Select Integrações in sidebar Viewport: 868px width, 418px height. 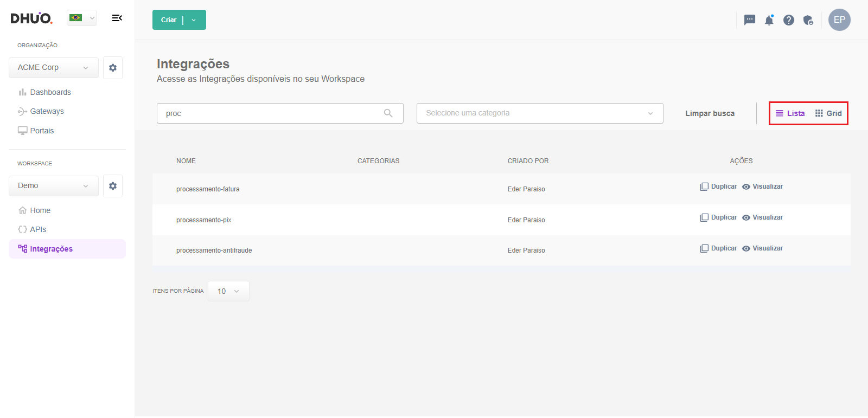pos(67,249)
